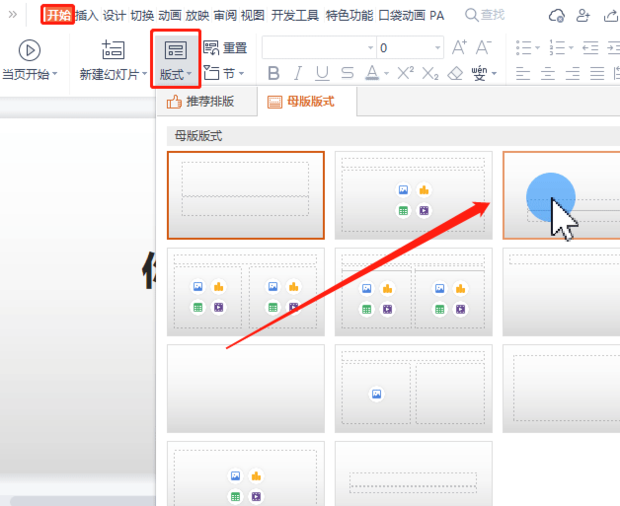Toggle underline formatting

pyautogui.click(x=322, y=73)
